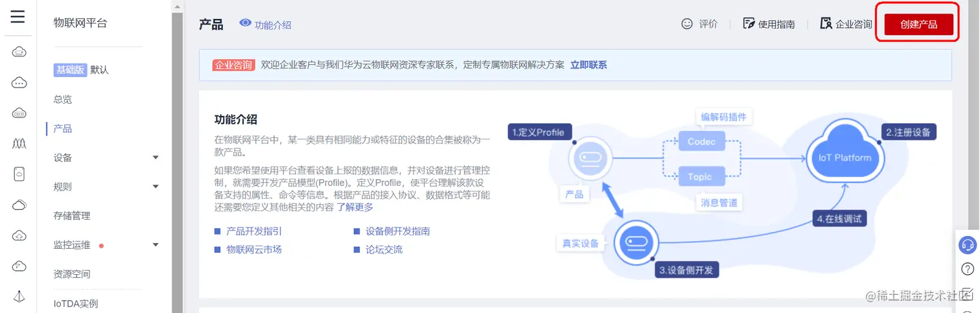Click the 设备 sidebar menu item

pyautogui.click(x=63, y=157)
